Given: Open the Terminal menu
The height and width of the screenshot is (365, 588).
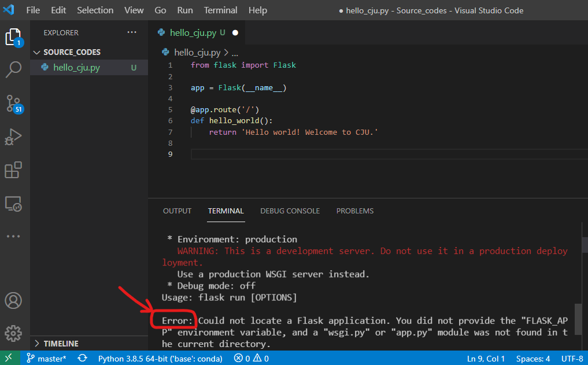Looking at the screenshot, I should [x=220, y=10].
